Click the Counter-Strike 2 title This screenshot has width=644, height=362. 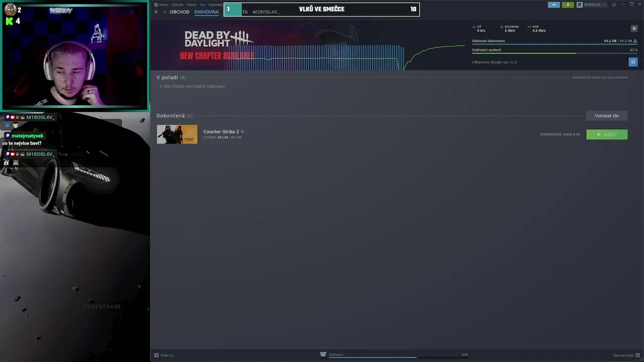pos(221,132)
